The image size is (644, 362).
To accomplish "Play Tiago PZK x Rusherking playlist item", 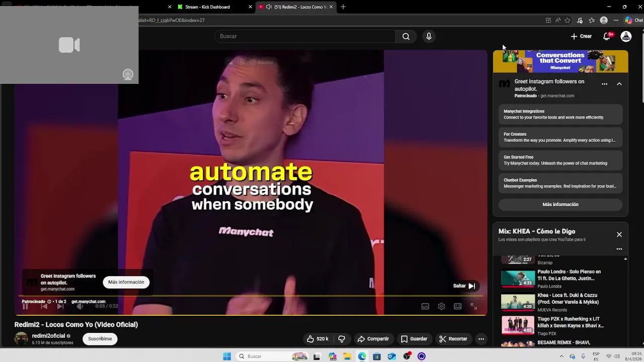I will 561,326.
